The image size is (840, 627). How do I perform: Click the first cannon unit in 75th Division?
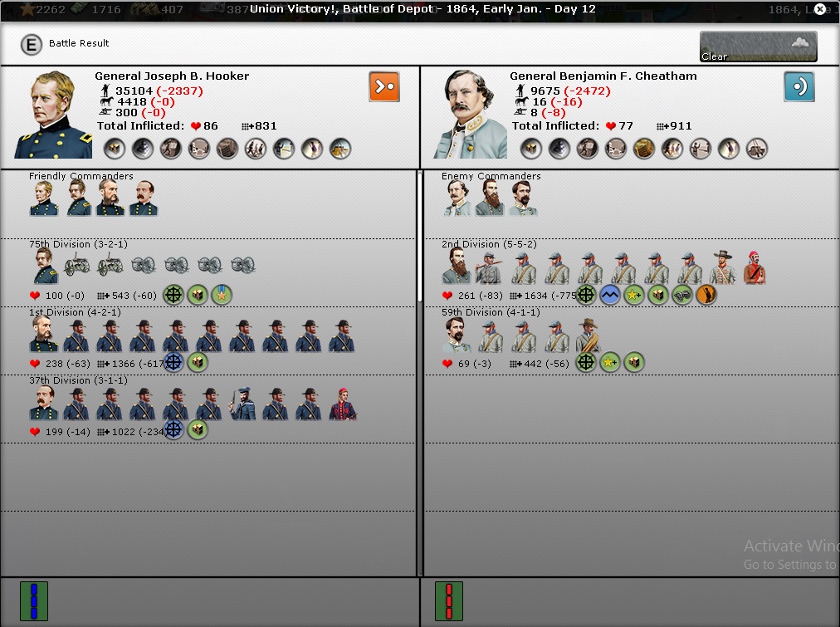(77, 267)
